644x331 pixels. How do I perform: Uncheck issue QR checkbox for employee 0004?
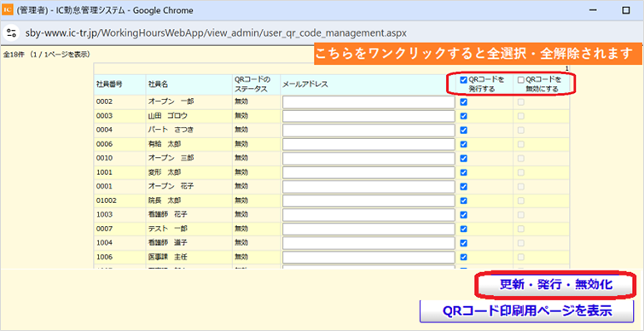pos(464,131)
